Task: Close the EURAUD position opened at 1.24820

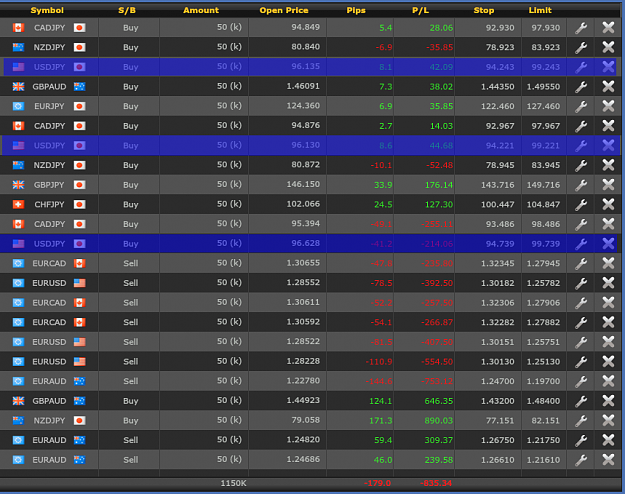Action: point(608,440)
